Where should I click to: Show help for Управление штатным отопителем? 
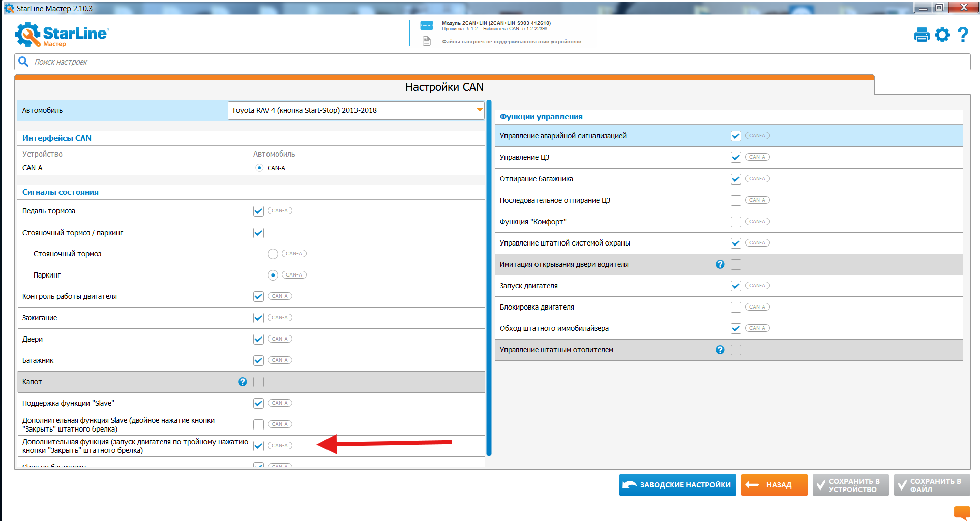point(720,350)
